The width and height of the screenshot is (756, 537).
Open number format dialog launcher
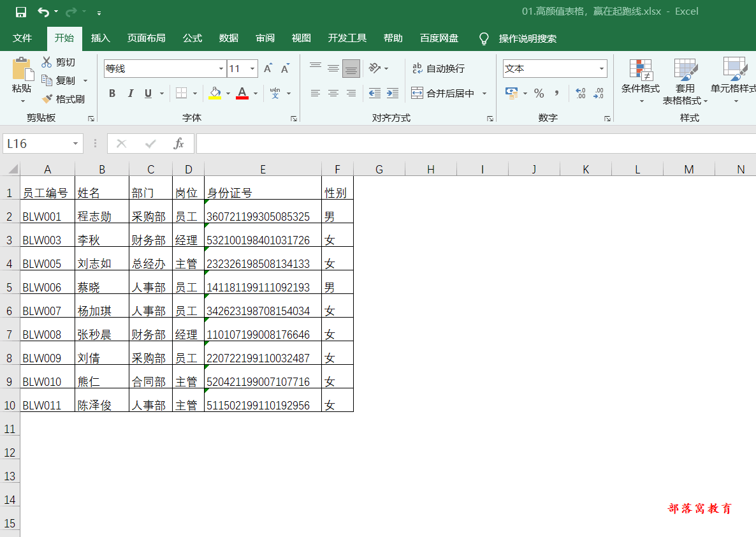pyautogui.click(x=607, y=118)
